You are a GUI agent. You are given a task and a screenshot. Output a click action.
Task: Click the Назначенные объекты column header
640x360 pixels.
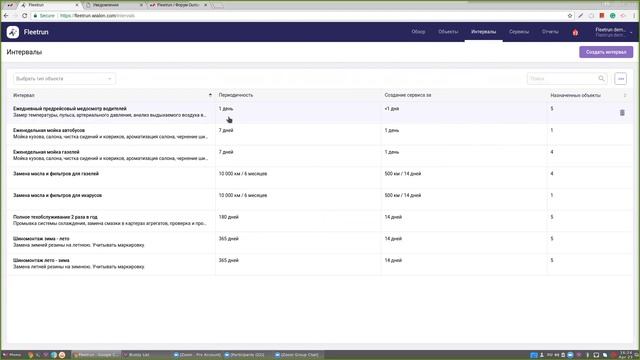(575, 95)
